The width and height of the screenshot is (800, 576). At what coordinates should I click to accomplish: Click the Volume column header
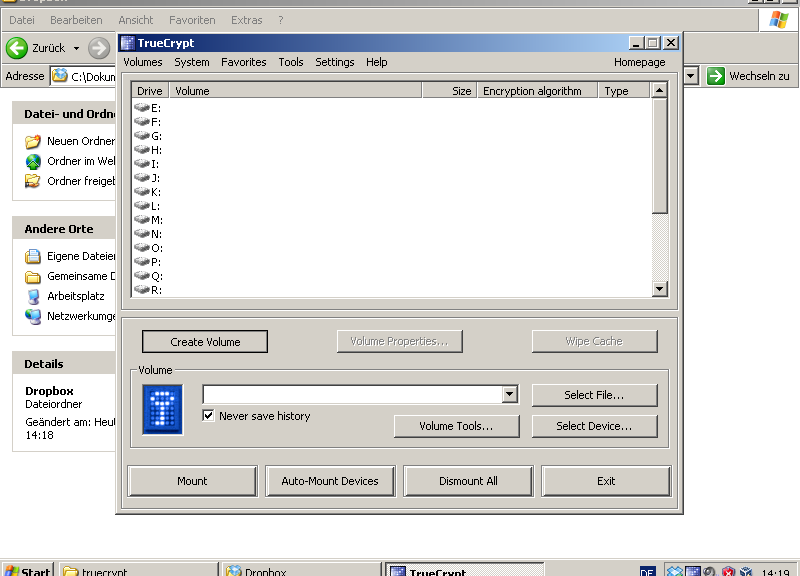295,91
